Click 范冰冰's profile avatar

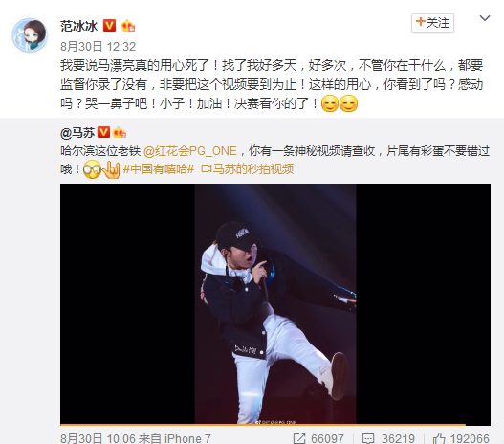(x=30, y=35)
